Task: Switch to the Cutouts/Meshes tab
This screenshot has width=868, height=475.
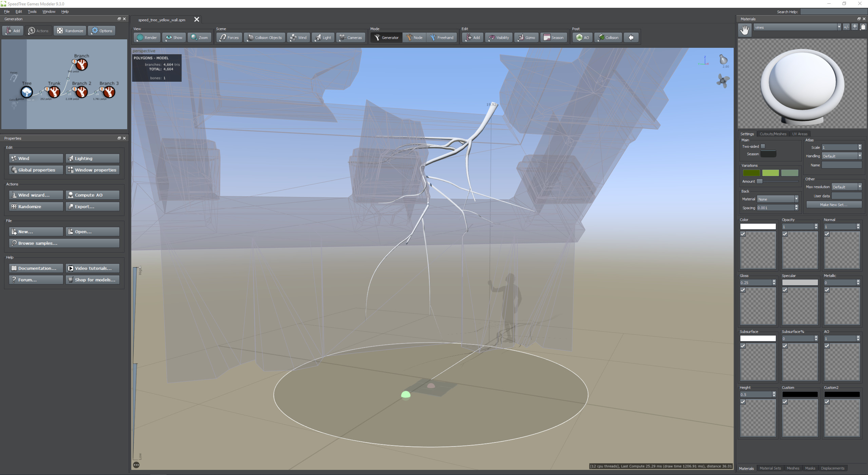Action: (773, 134)
